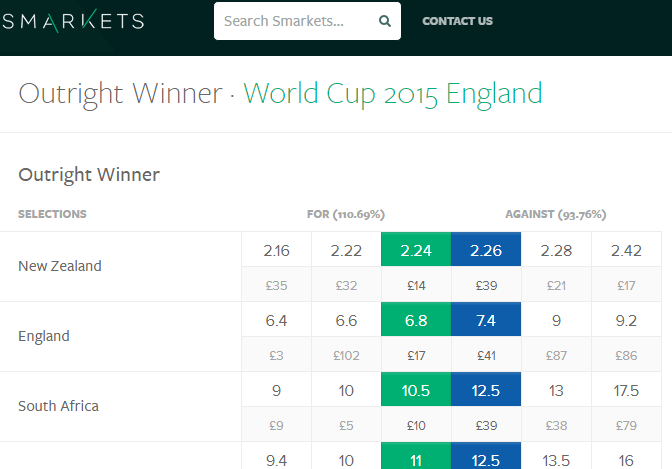Click green 11 odds in bottom row

click(x=416, y=457)
